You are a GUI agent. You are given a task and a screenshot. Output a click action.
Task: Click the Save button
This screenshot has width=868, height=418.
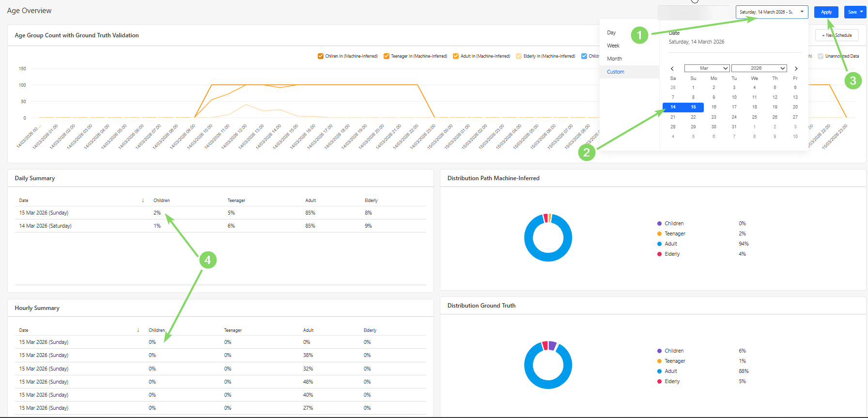tap(854, 12)
